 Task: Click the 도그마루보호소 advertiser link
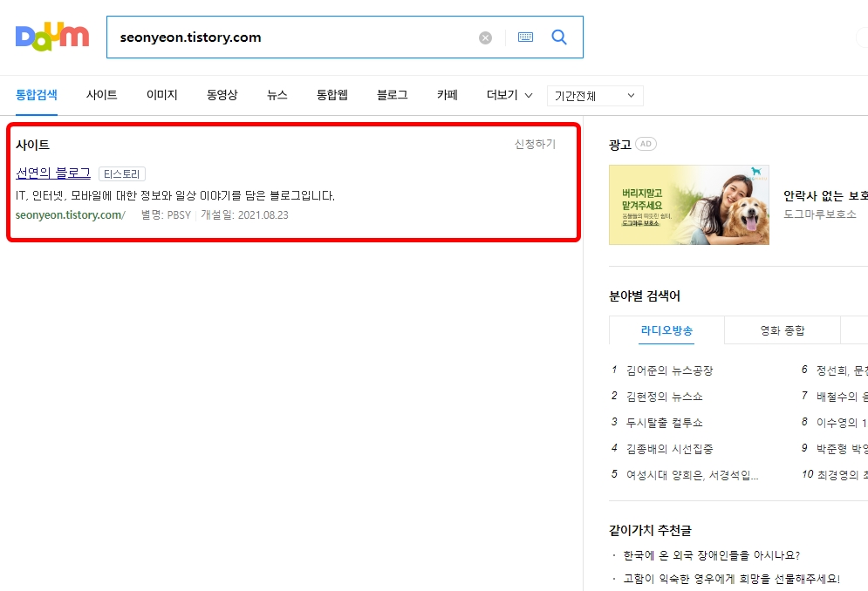820,214
